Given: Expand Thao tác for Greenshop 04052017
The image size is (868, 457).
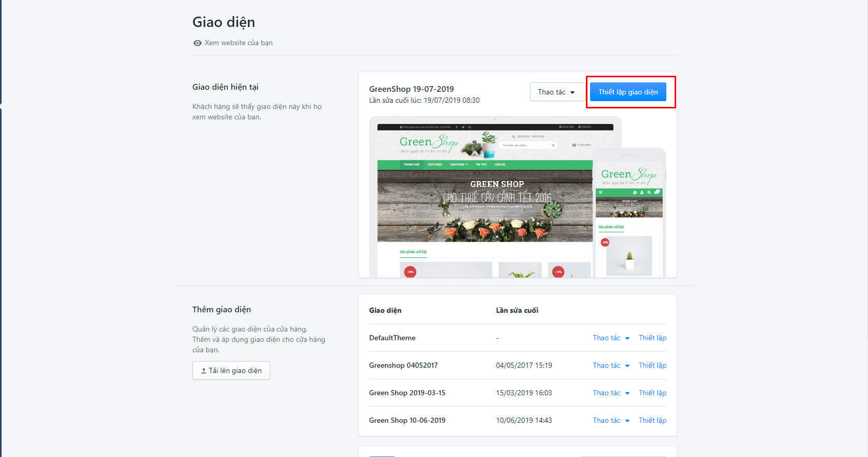Looking at the screenshot, I should [611, 365].
